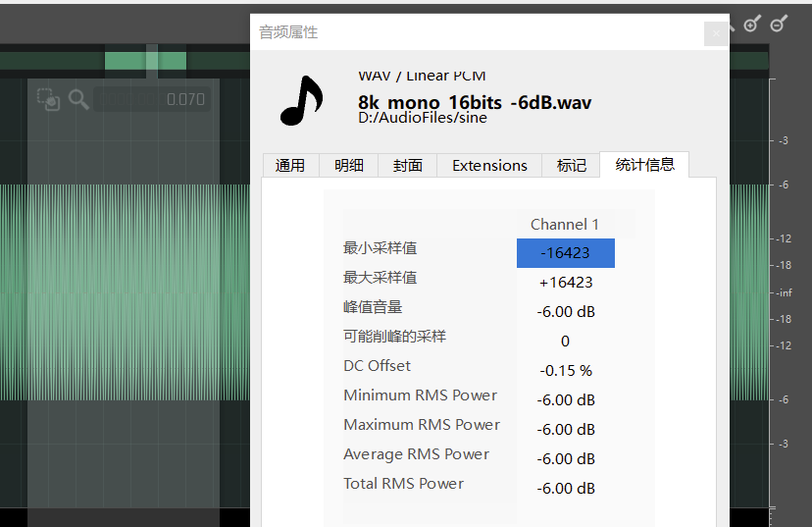Viewport: 812px width, 527px height.
Task: Show the 标记 tab
Action: [x=571, y=165]
